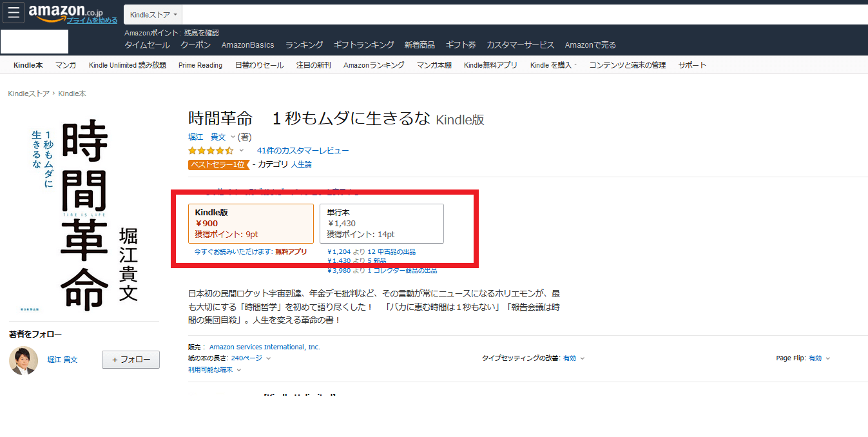Viewport: 868px width, 437px height.
Task: Expand the chevron beside author name
Action: 233,137
